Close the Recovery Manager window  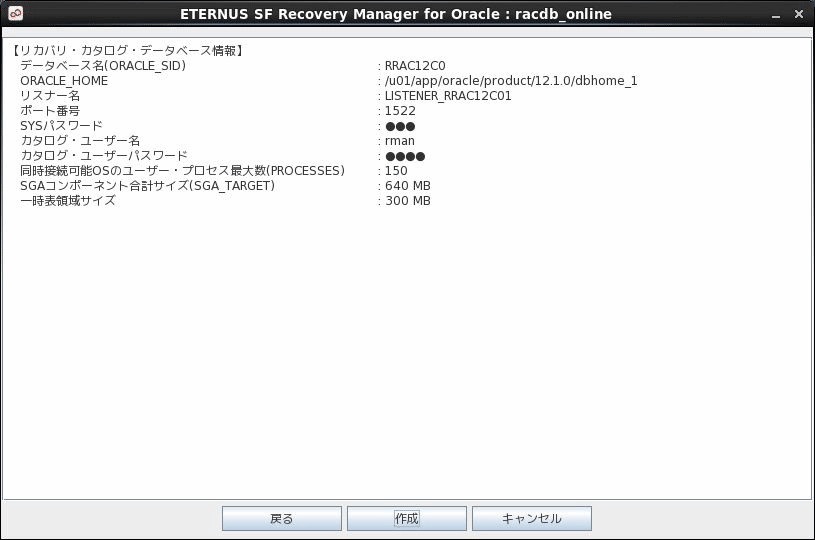point(799,14)
